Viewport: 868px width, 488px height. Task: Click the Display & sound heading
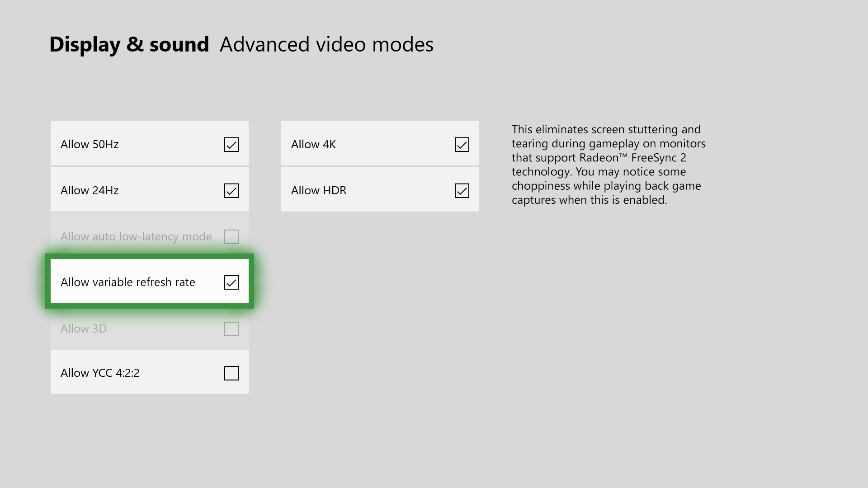129,44
